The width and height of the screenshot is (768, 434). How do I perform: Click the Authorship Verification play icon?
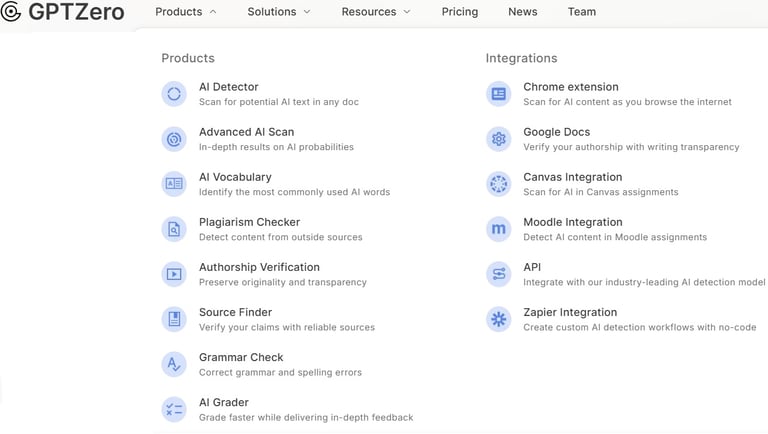(174, 274)
